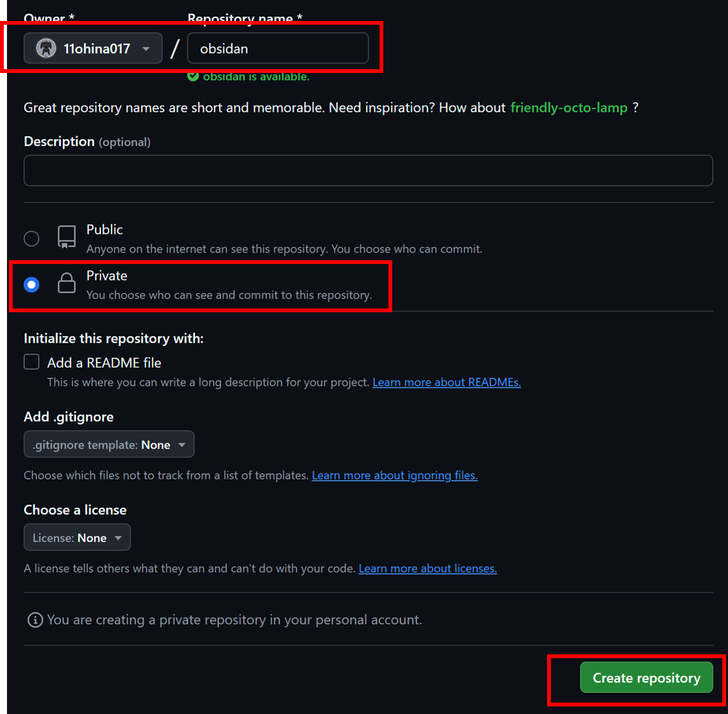Click the Private option title text
This screenshot has height=714, width=728.
point(107,275)
